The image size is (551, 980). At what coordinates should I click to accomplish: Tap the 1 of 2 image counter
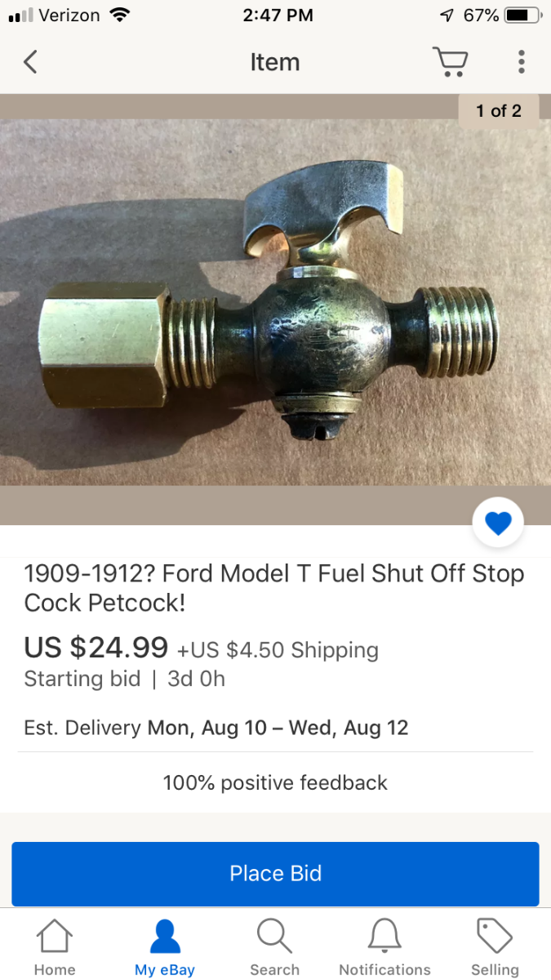click(x=499, y=110)
